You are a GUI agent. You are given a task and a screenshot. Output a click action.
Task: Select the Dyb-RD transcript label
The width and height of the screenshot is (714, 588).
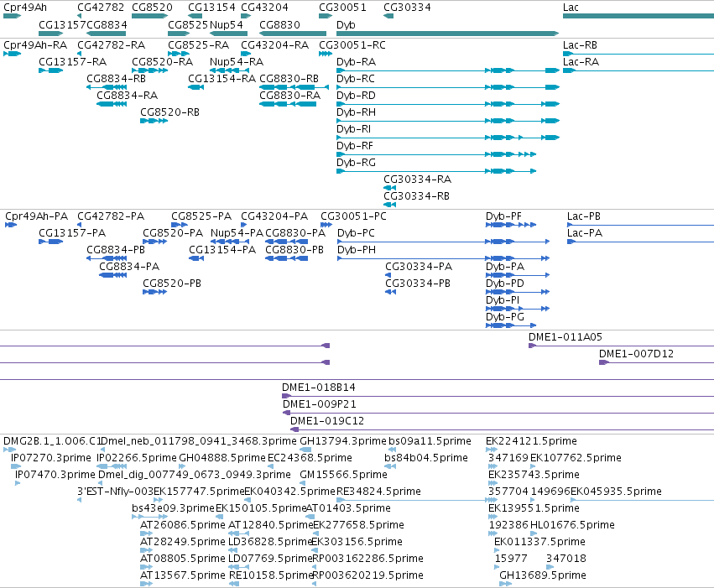(x=356, y=96)
